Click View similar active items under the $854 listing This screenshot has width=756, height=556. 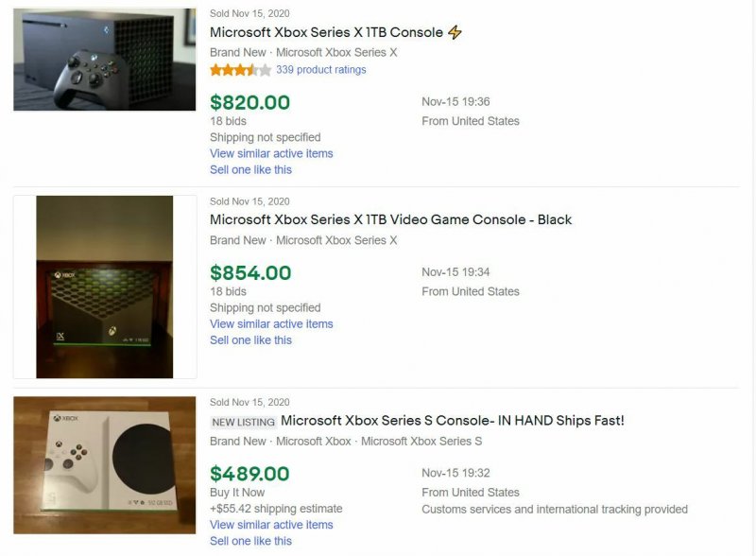click(271, 323)
